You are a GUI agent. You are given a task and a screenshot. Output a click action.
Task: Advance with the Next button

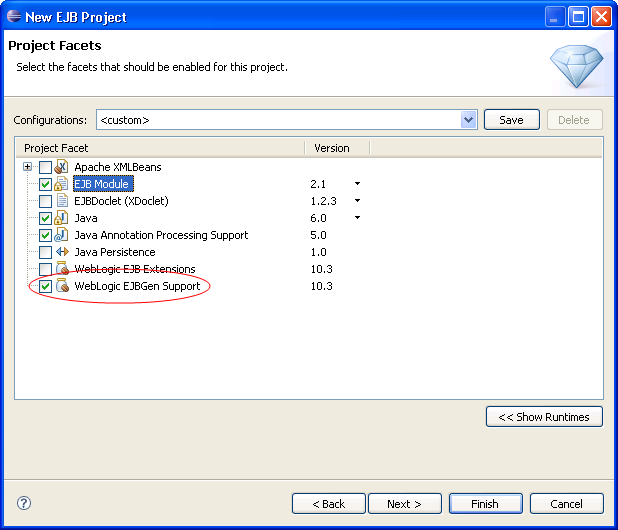point(405,504)
